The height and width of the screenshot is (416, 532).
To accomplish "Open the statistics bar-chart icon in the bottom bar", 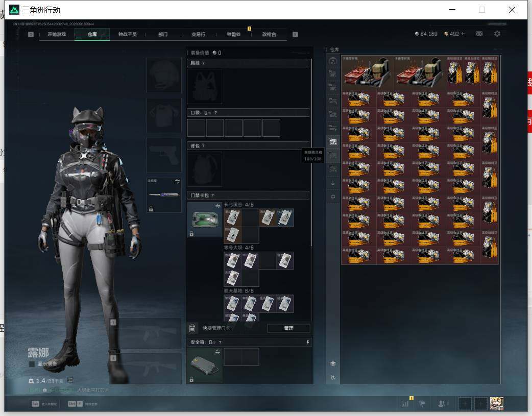I will [405, 404].
